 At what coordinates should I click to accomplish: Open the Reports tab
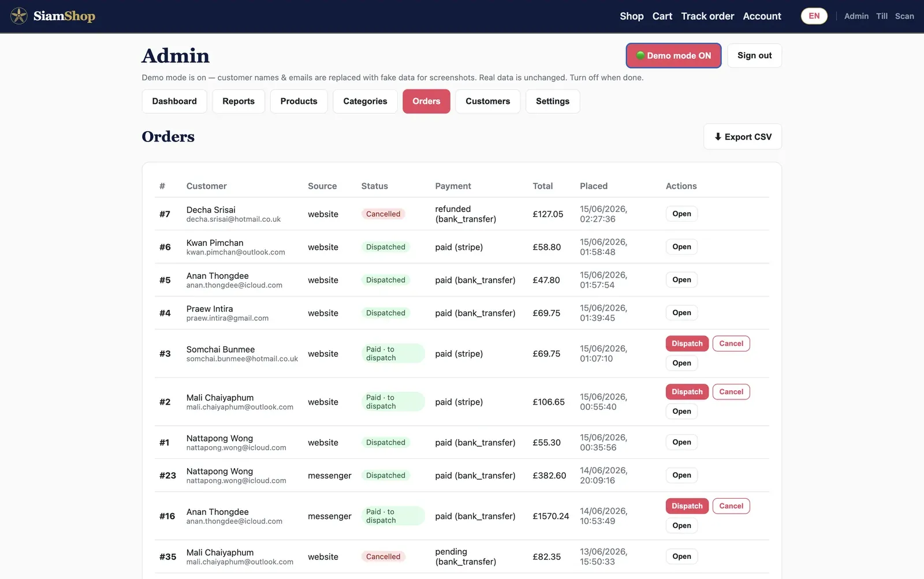239,101
